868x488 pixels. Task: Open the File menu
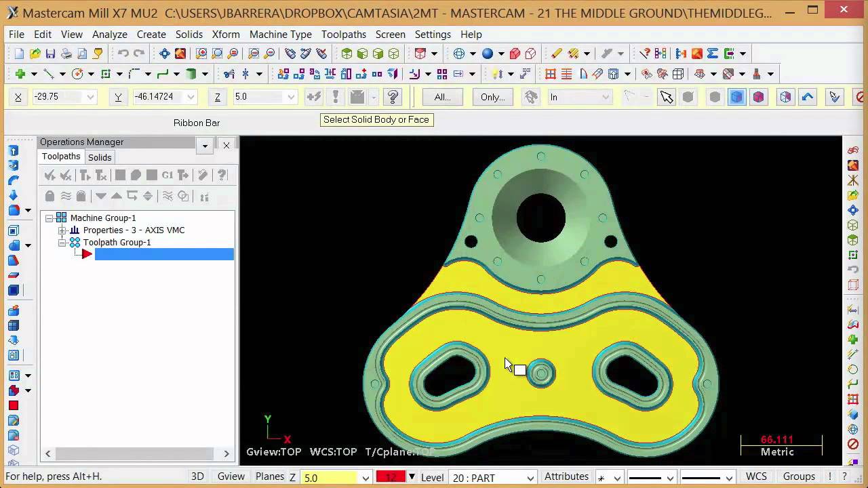16,34
